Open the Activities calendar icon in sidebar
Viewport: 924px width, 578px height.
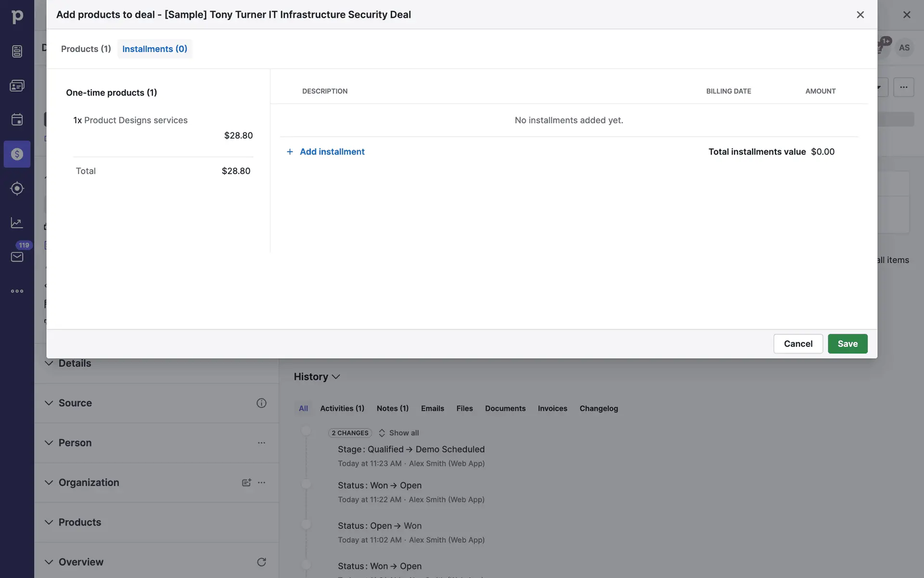tap(17, 119)
